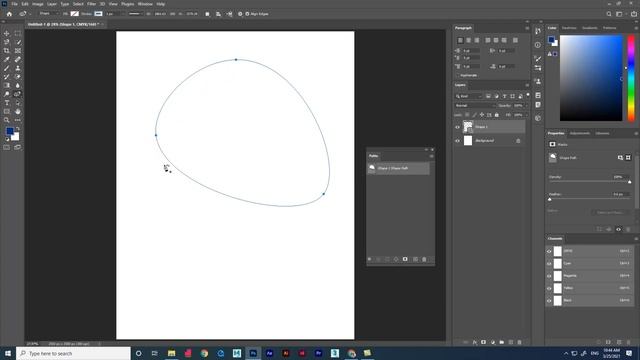Viewport: 640px width, 360px height.
Task: Toggle visibility of the Cyan channel
Action: (x=549, y=264)
